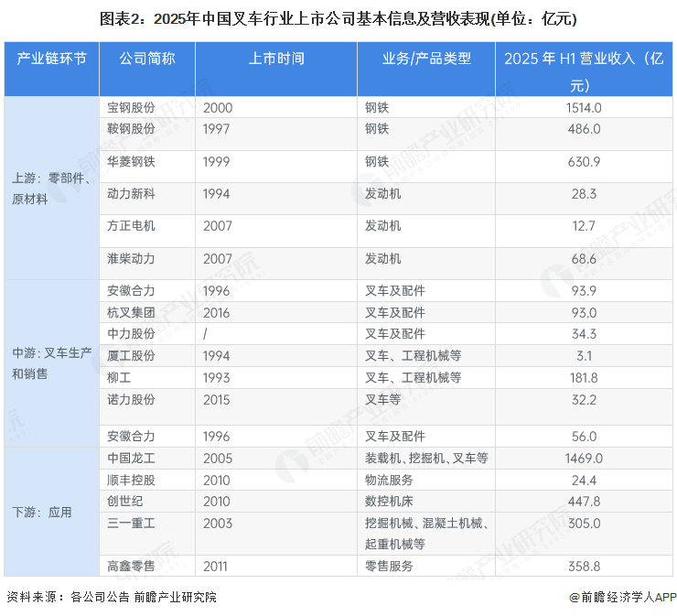Click the chart title about 2025年中国叉车行业上市公司
The height and width of the screenshot is (616, 677).
(x=338, y=19)
